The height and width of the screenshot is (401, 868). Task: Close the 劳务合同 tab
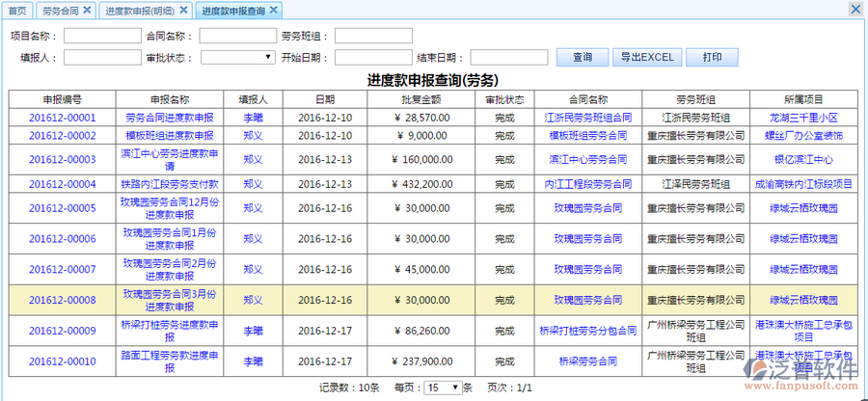pyautogui.click(x=86, y=10)
